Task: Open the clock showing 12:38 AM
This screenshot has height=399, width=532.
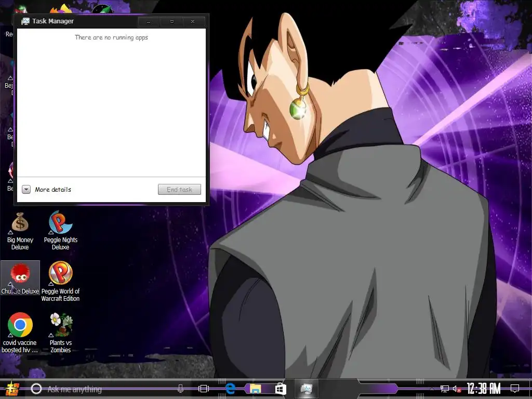Action: [x=484, y=389]
